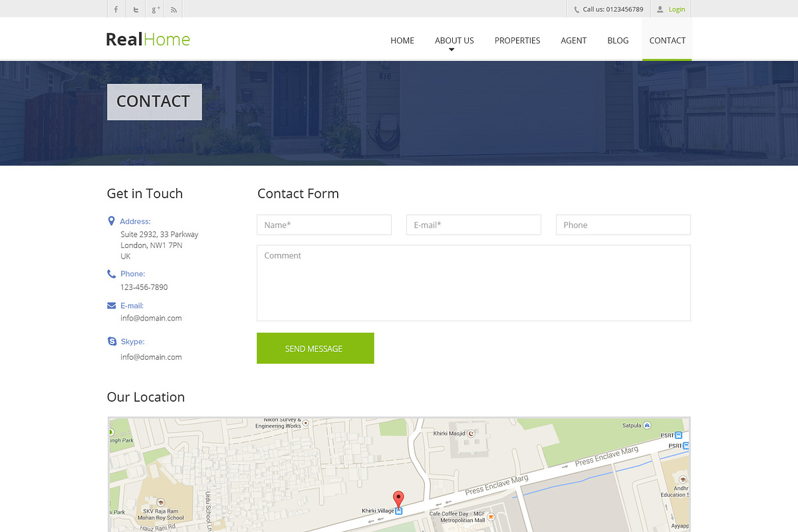Click the 123-456-7890 phone number
The width and height of the screenshot is (798, 532).
tap(144, 287)
